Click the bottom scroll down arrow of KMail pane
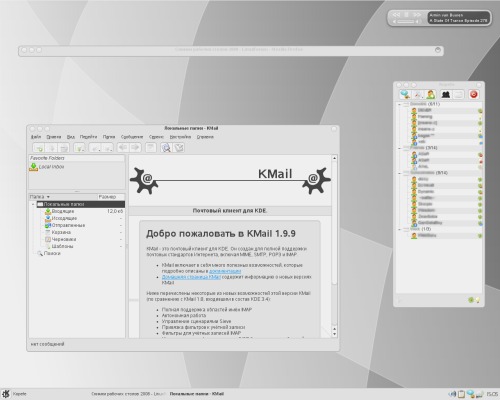500x400 pixels. tap(334, 334)
